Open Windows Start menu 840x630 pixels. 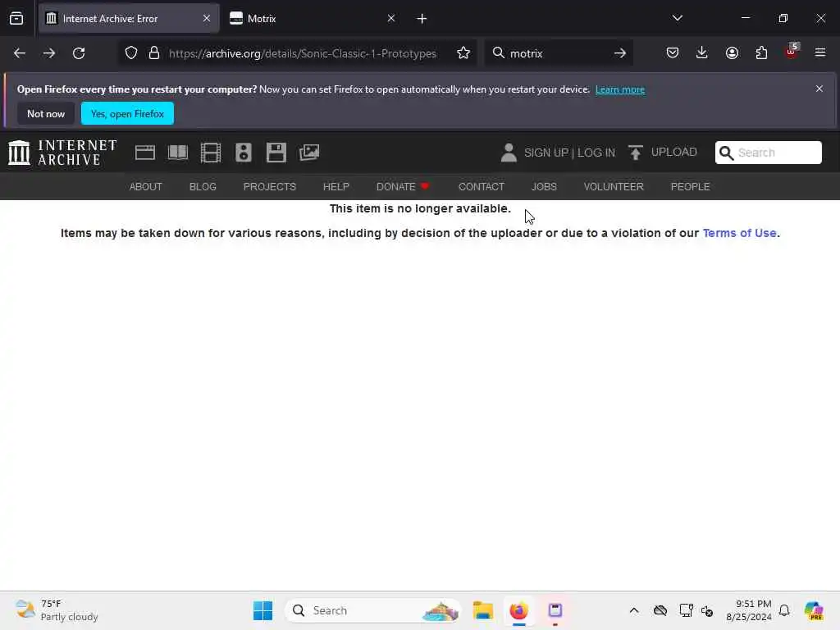[262, 610]
